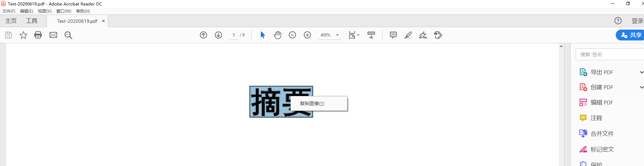
Task: Restore down the Acrobat window
Action: point(628,4)
